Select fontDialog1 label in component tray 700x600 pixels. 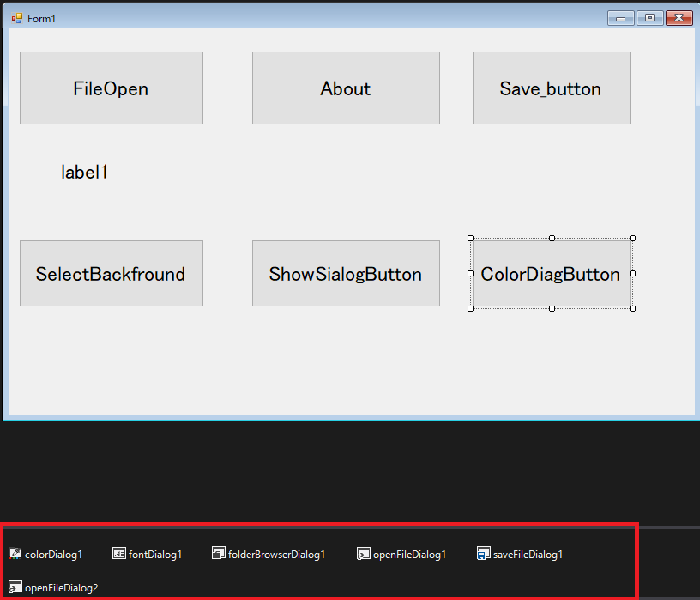[155, 555]
